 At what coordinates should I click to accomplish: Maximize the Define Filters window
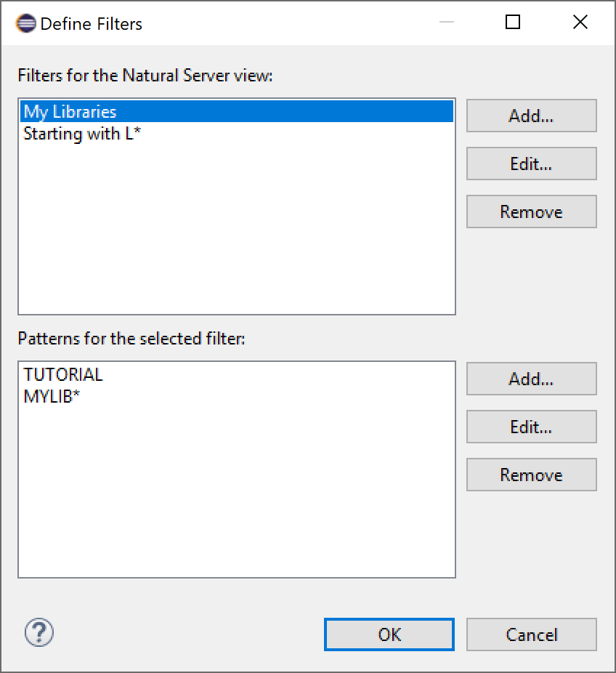pyautogui.click(x=513, y=23)
